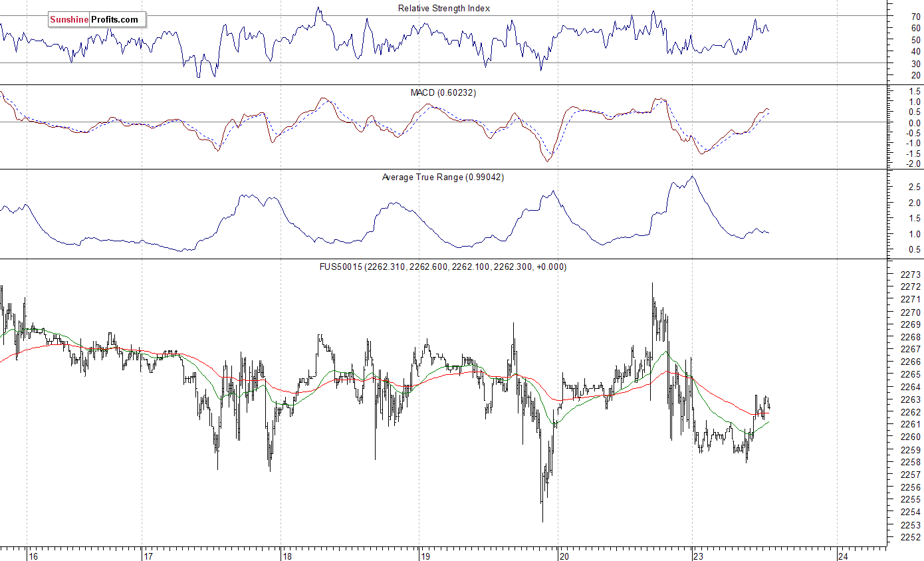Screen dimensions: 924x561
Task: Open the SunshineProfits.com logo link
Action: point(96,19)
